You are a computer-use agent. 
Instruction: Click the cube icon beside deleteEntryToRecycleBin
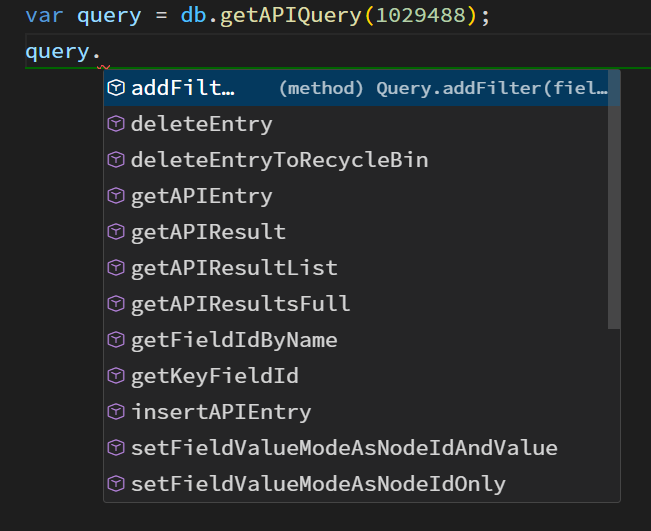(x=116, y=160)
